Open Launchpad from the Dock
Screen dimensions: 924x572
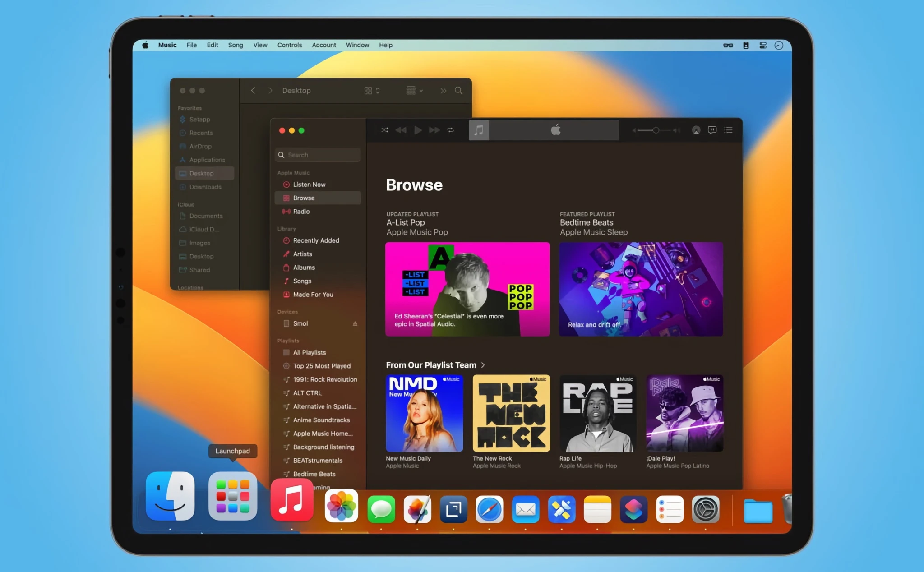point(233,496)
